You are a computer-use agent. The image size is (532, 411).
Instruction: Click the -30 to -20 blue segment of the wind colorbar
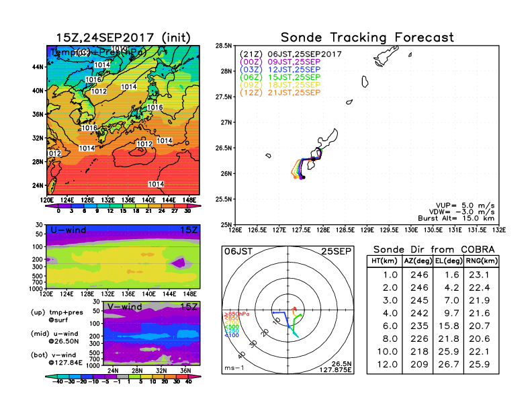coord(75,376)
